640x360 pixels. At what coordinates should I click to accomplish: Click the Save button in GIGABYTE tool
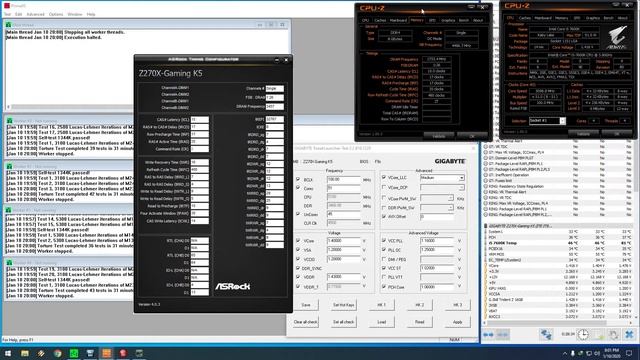tap(306, 305)
